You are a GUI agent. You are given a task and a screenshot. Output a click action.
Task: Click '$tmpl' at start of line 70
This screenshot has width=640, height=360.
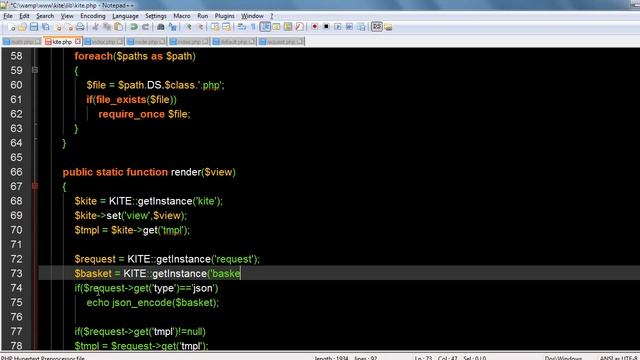(87, 230)
